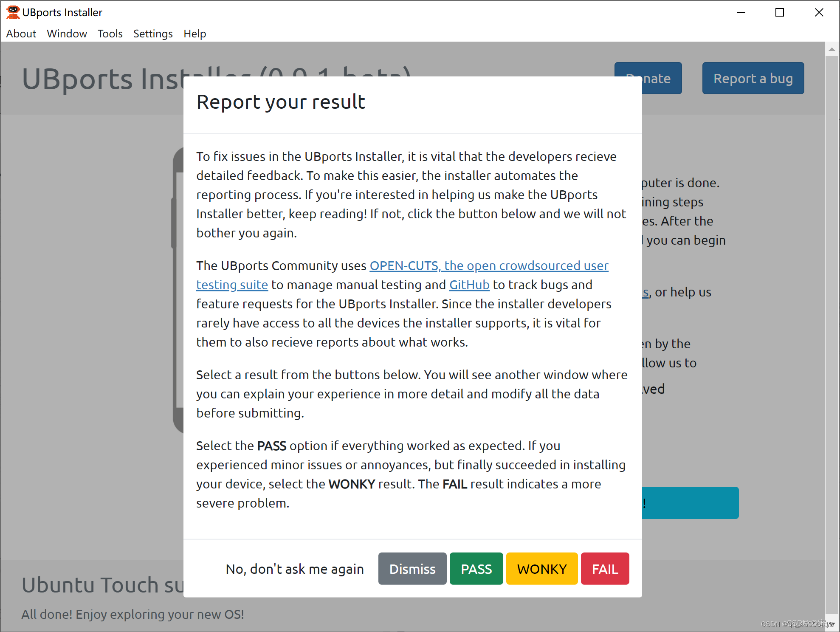Maximize the UBports Installer window

(x=779, y=12)
